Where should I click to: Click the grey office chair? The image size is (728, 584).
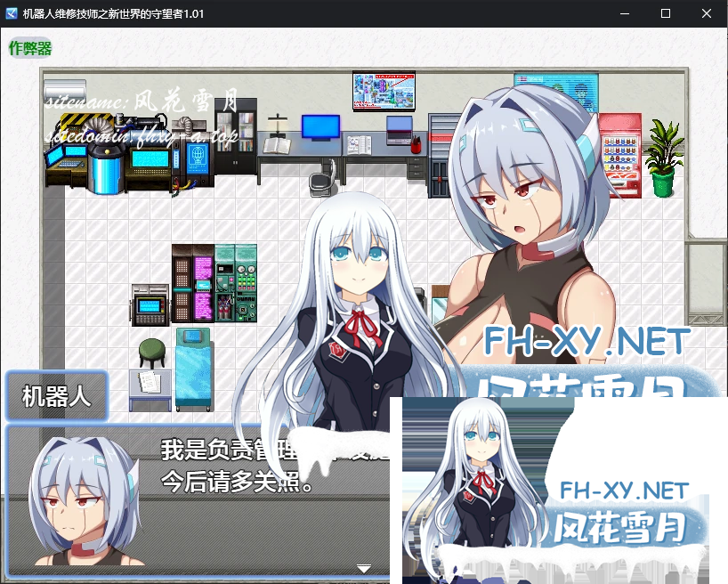[323, 178]
